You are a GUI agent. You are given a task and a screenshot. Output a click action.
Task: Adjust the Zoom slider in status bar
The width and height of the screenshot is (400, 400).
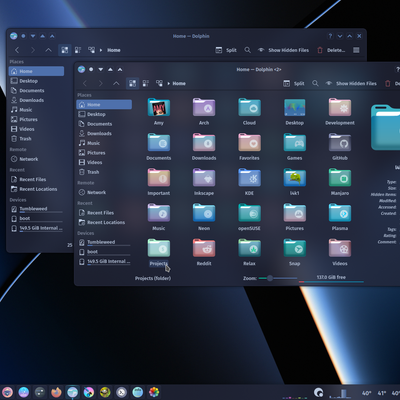click(277, 278)
